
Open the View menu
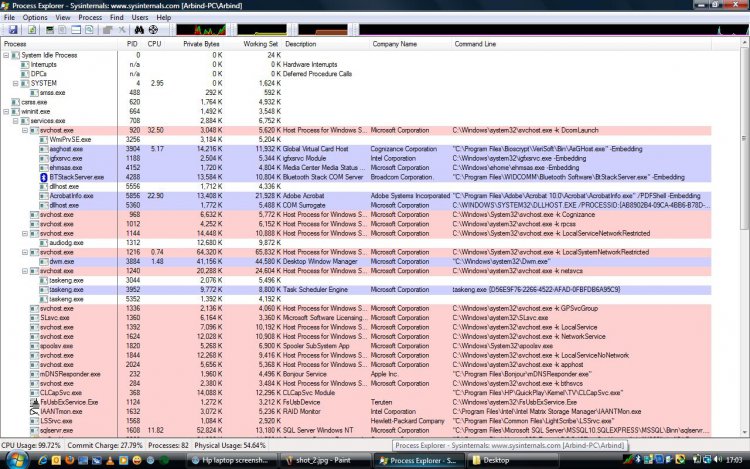tap(63, 17)
